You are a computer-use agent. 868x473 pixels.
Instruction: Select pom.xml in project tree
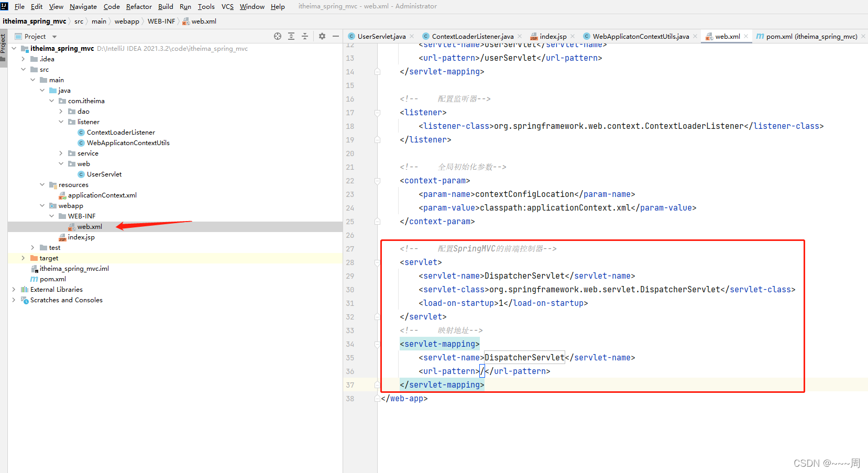tap(53, 279)
